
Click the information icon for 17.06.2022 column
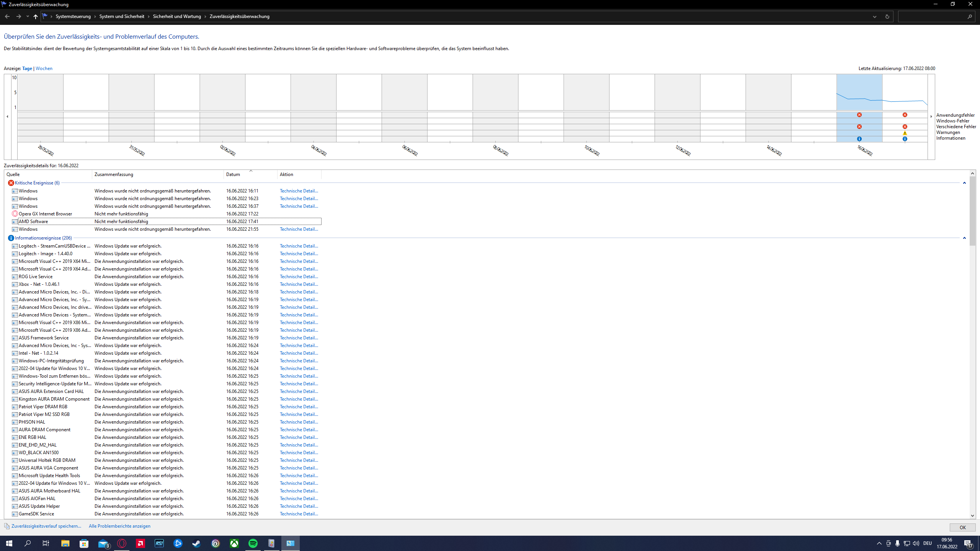(x=905, y=139)
